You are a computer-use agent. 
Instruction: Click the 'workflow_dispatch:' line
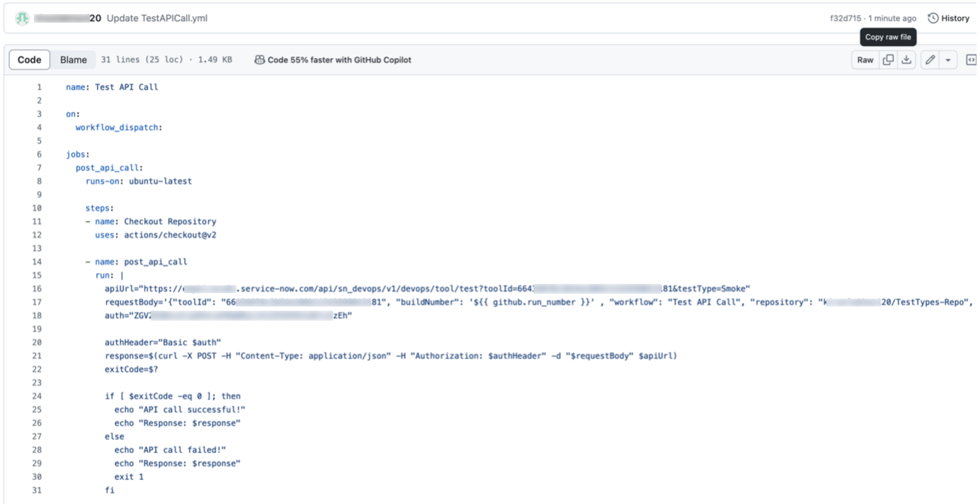pos(119,127)
